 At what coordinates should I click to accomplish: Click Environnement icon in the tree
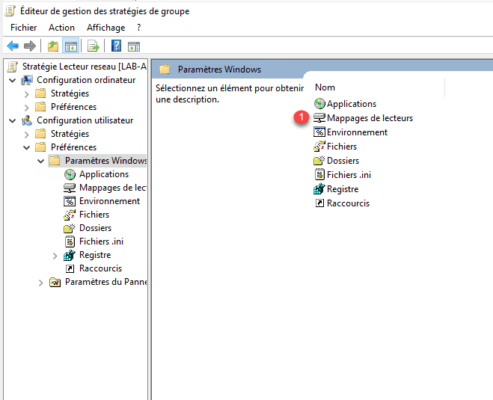click(69, 201)
